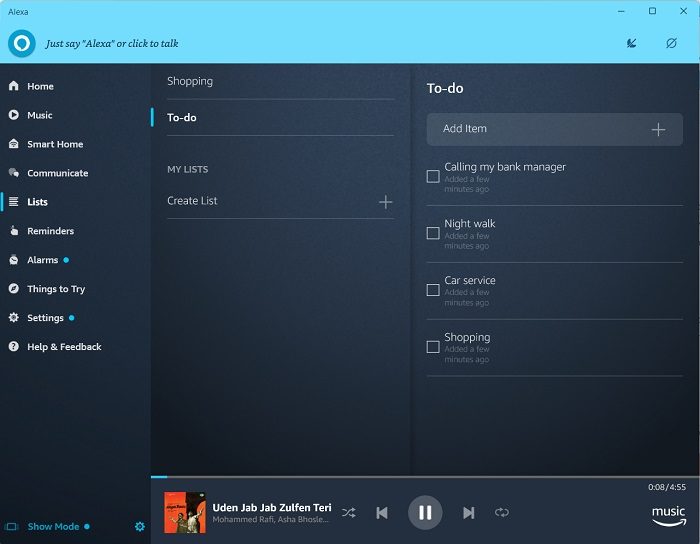This screenshot has width=700, height=544.
Task: Click the Settings gear icon in sidebar
Action: (x=14, y=317)
